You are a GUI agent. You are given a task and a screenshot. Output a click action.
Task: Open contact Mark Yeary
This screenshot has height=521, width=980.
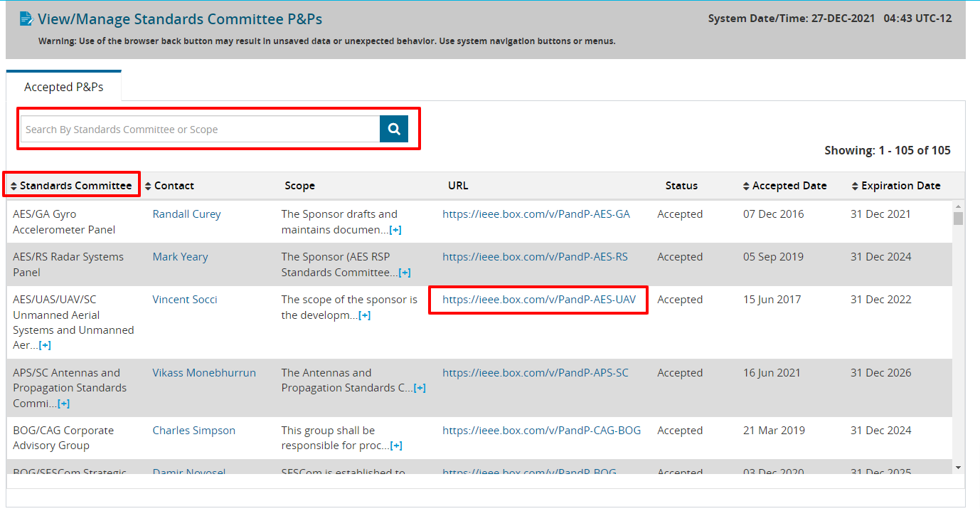point(180,257)
